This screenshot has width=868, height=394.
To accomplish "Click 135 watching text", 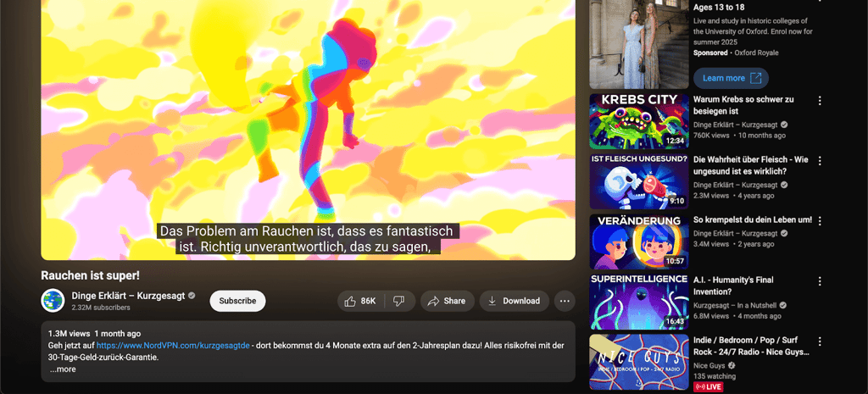I will pos(715,376).
